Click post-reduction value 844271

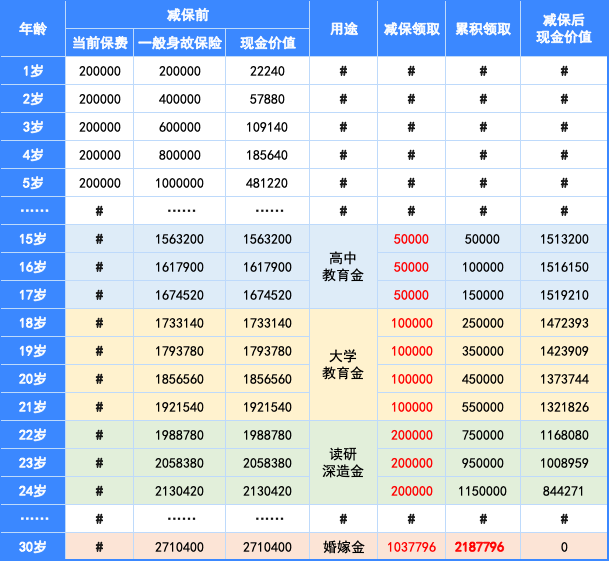coord(564,491)
